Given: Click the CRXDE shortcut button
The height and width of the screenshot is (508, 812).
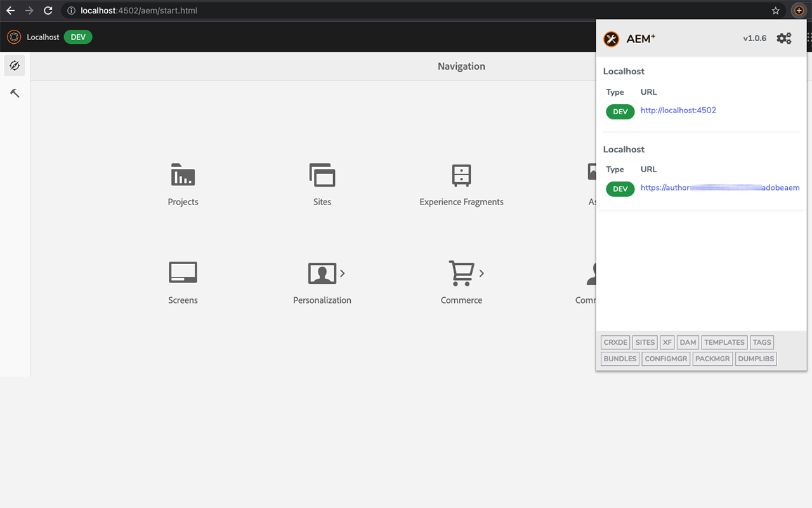Looking at the screenshot, I should (615, 342).
